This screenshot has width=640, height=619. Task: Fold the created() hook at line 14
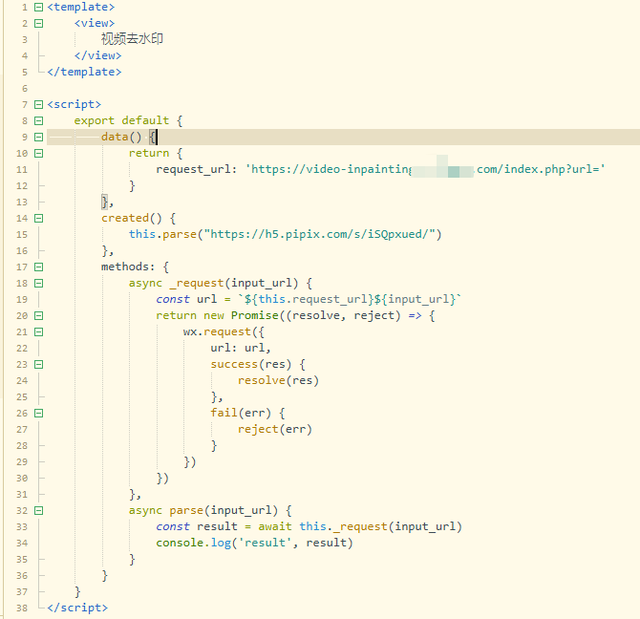[x=38, y=218]
